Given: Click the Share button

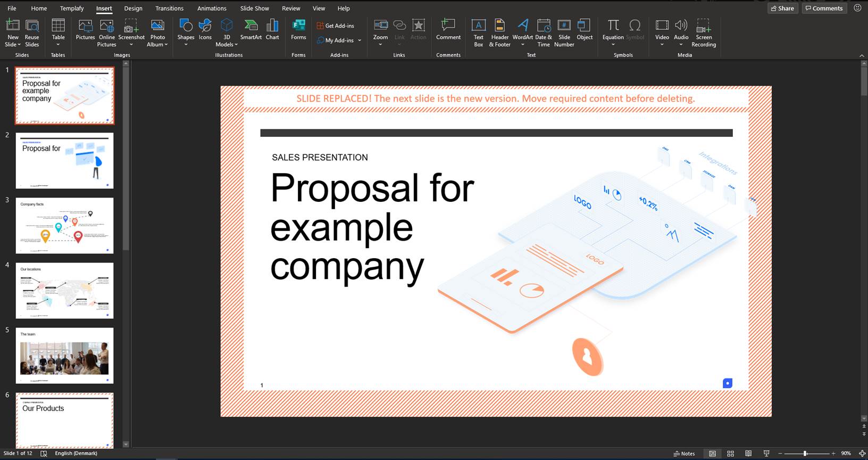Looking at the screenshot, I should point(782,9).
